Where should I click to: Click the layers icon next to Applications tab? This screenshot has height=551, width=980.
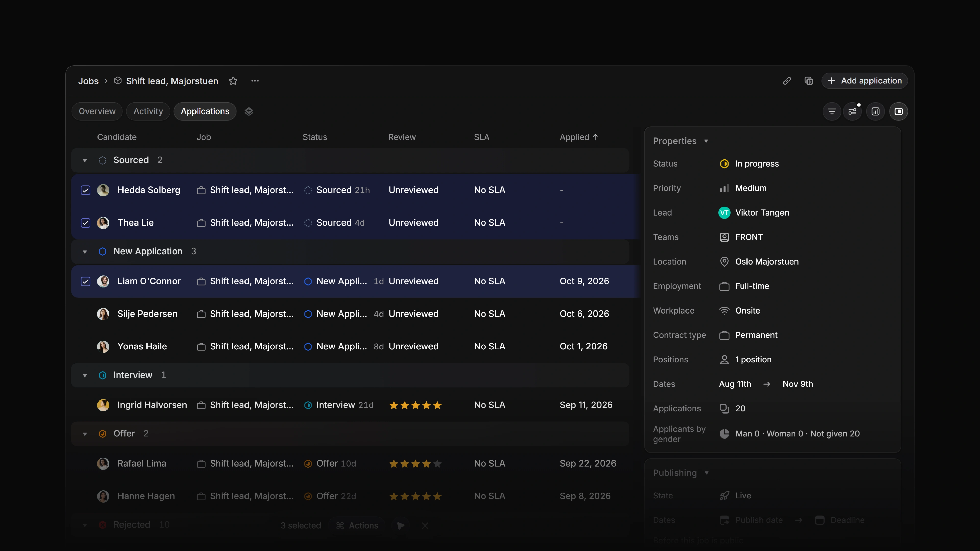tap(249, 111)
